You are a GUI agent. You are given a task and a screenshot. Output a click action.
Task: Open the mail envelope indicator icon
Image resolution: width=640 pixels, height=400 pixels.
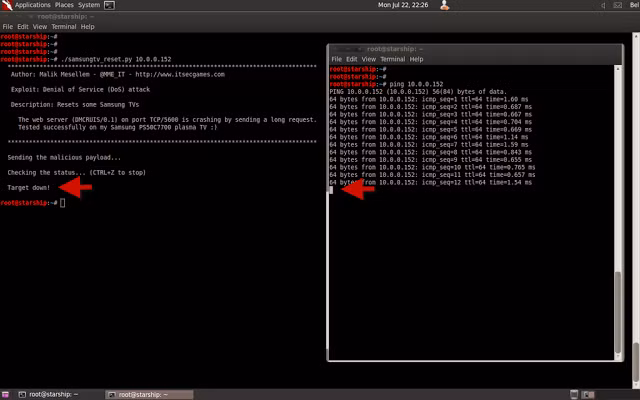618,5
